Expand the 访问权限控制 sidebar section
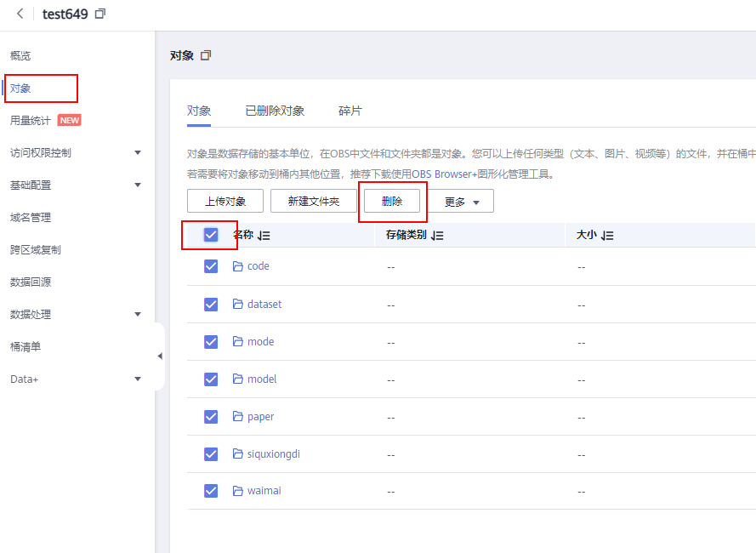 tap(138, 153)
